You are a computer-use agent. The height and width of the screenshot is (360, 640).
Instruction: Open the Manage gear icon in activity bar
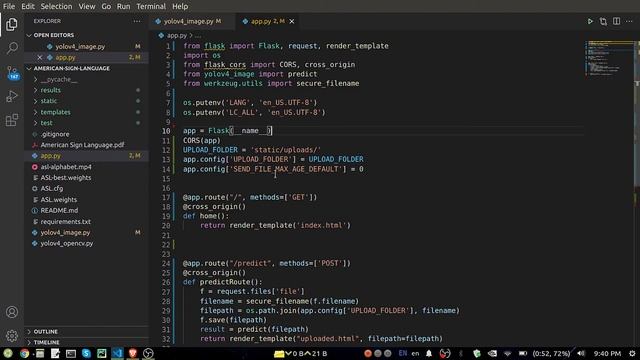(12, 336)
